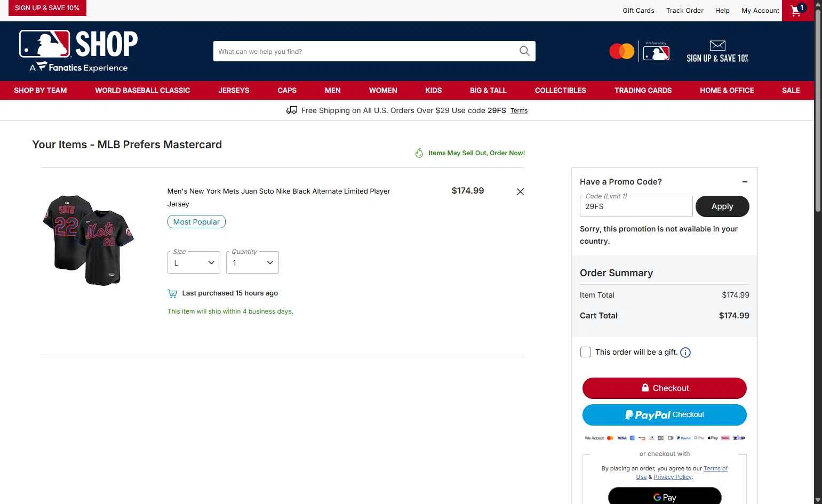Check 'This order will be a gift'
The width and height of the screenshot is (822, 504).
coord(586,352)
